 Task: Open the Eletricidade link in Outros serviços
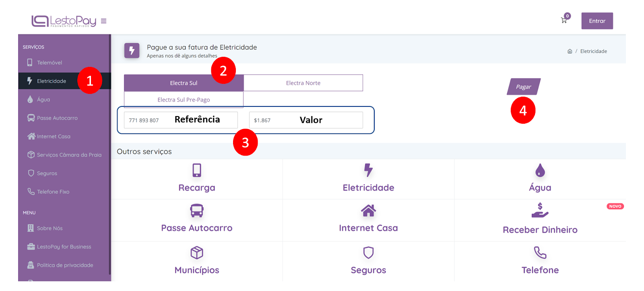pos(368,188)
